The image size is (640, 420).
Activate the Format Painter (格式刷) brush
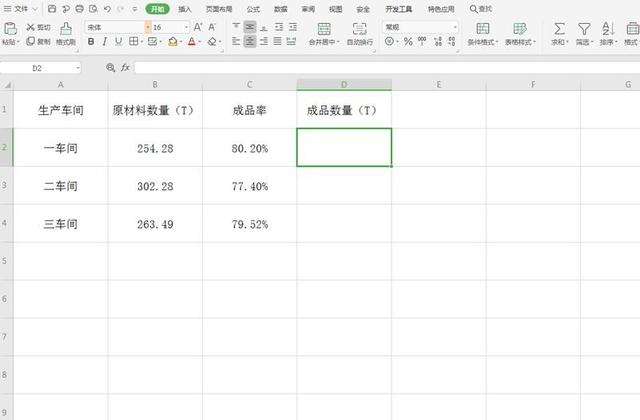click(66, 33)
